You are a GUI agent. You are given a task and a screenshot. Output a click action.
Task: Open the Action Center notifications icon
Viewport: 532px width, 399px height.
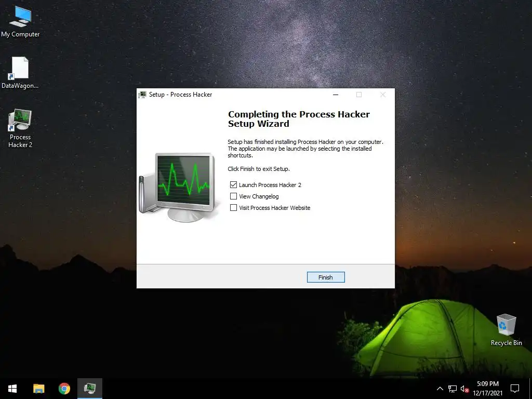click(x=515, y=389)
